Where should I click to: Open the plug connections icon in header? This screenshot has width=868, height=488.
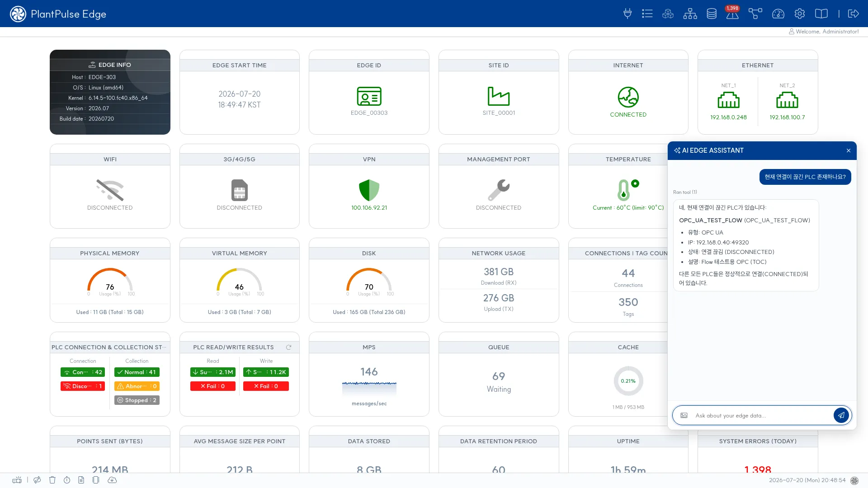tap(627, 14)
